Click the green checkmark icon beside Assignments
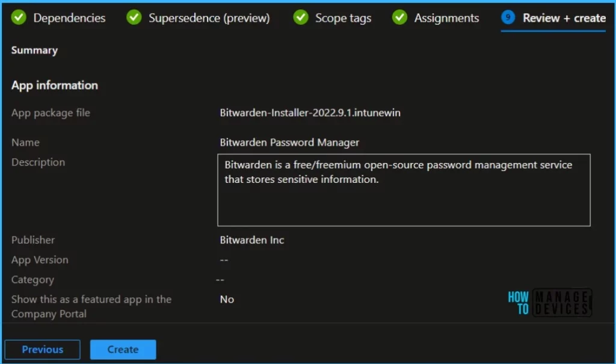The width and height of the screenshot is (616, 364). click(x=399, y=17)
